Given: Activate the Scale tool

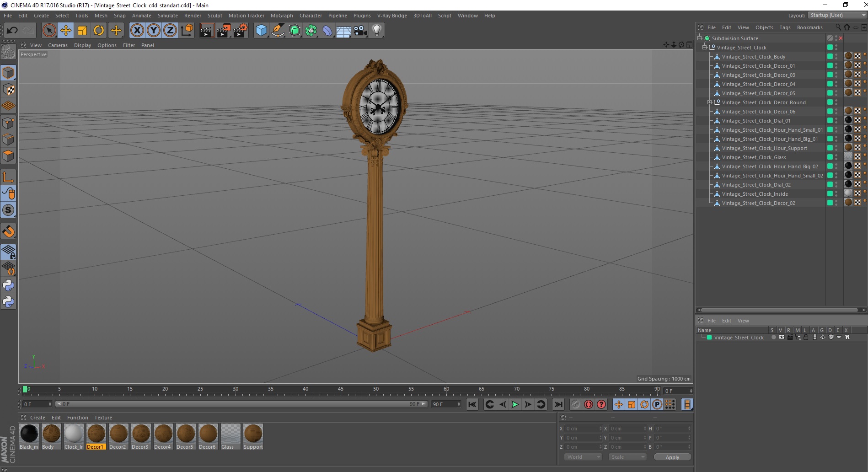Looking at the screenshot, I should [x=82, y=31].
